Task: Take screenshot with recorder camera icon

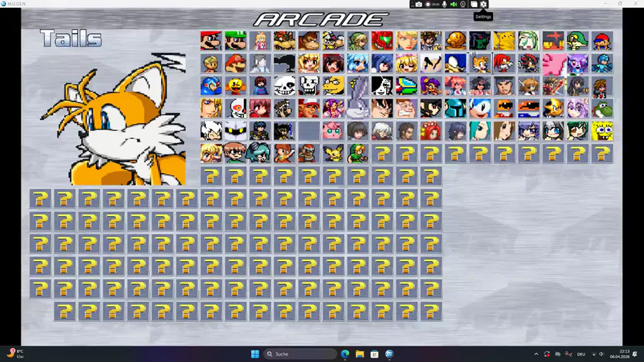Action: pos(419,4)
